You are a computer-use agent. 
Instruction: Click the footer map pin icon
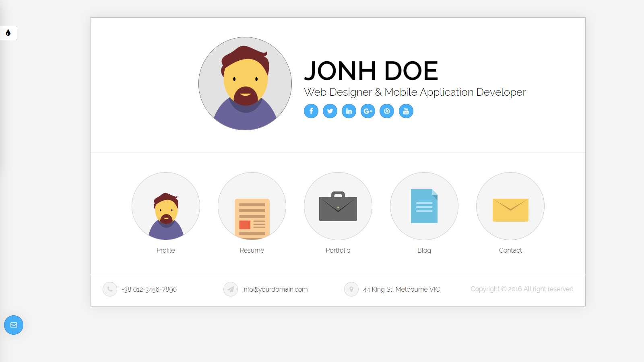coord(351,289)
